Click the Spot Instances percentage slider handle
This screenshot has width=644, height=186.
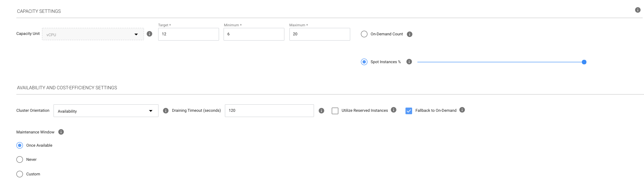tap(584, 62)
